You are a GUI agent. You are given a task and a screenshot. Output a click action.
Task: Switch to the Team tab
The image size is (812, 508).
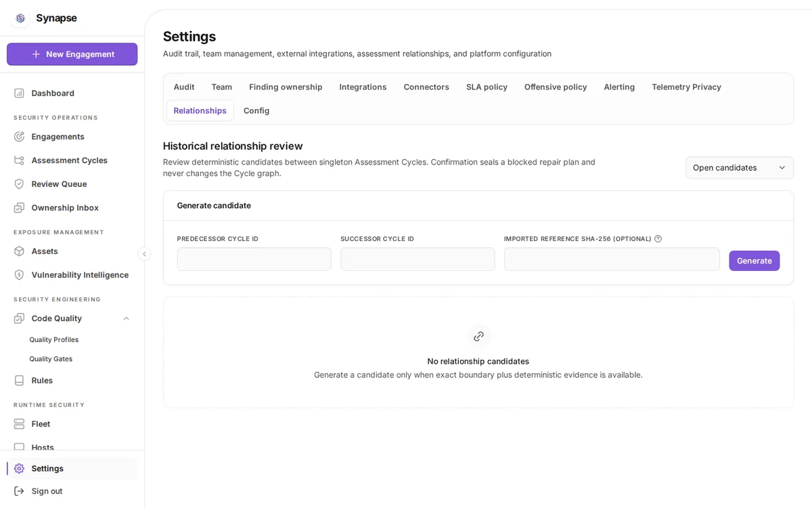(x=221, y=87)
